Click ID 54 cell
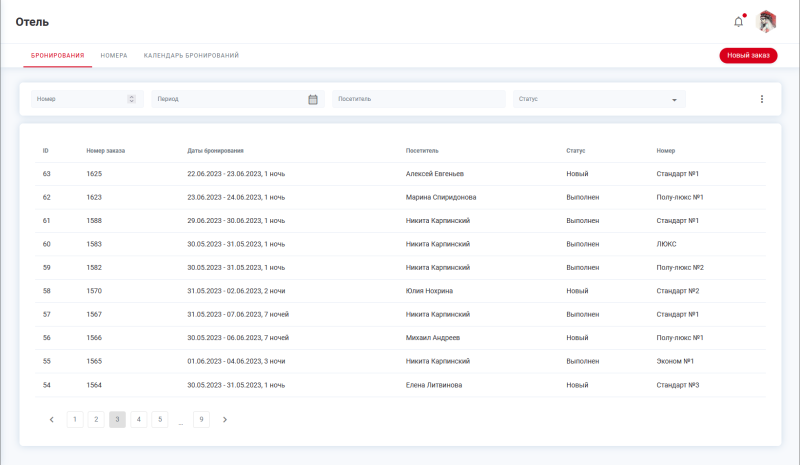 tap(46, 385)
